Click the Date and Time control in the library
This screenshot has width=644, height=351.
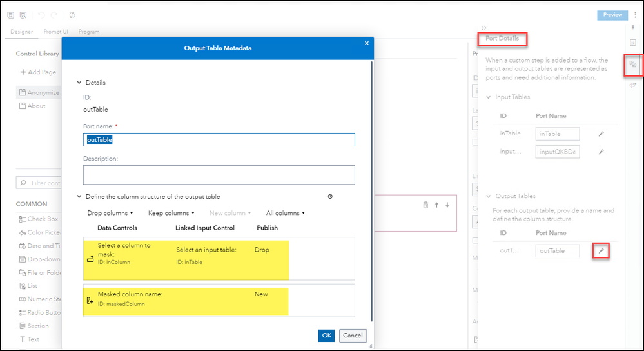point(40,246)
